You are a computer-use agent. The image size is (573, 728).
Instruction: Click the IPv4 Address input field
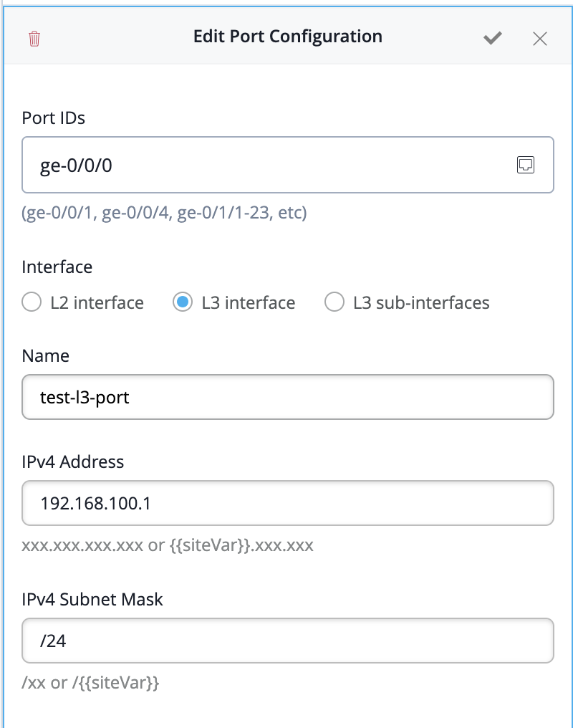tap(286, 503)
